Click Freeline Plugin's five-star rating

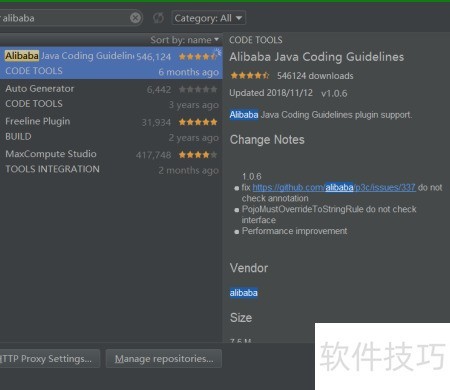pos(198,122)
